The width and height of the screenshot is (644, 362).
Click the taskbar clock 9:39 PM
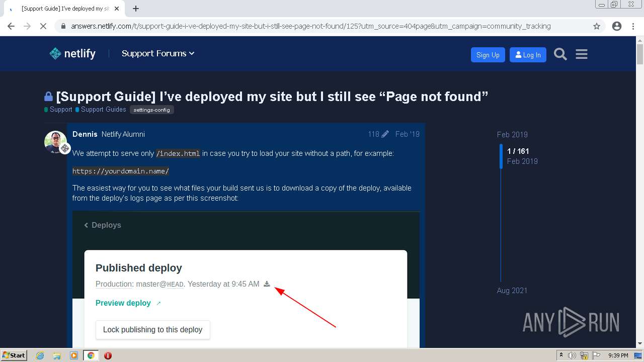point(618,355)
